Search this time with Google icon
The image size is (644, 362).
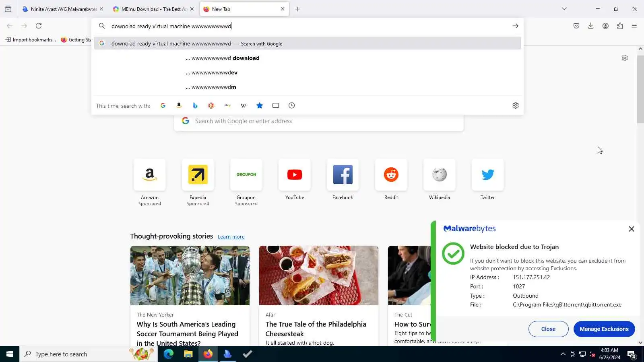163,105
